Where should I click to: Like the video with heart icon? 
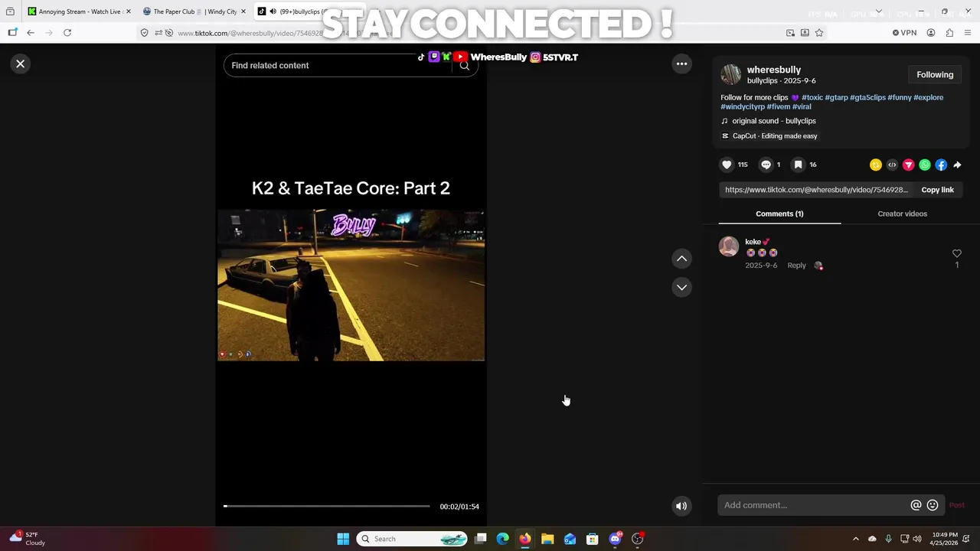[x=727, y=165]
